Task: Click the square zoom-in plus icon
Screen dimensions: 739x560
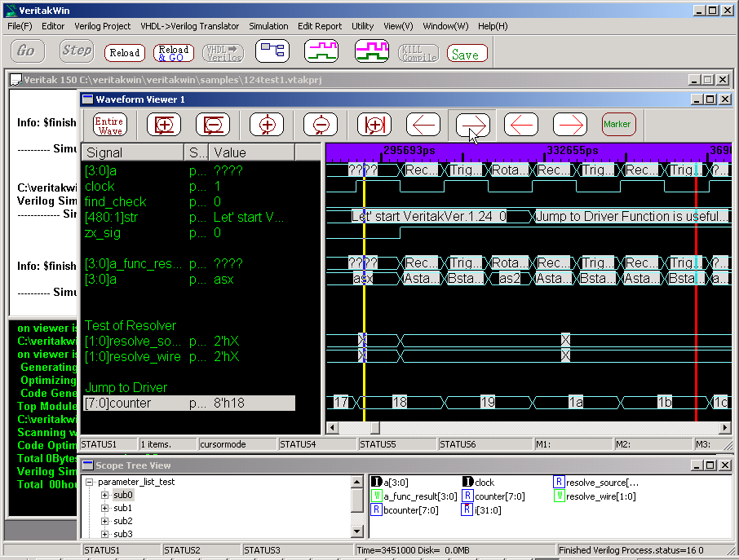Action: (x=163, y=125)
